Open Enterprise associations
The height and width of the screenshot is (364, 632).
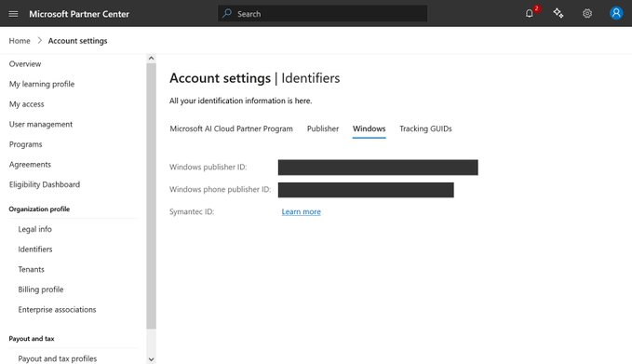coord(57,310)
